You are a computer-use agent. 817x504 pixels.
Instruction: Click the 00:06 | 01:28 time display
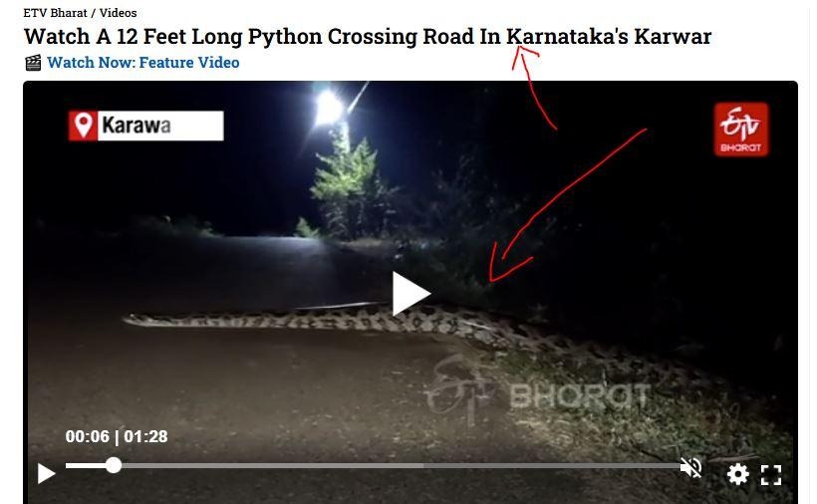click(117, 436)
